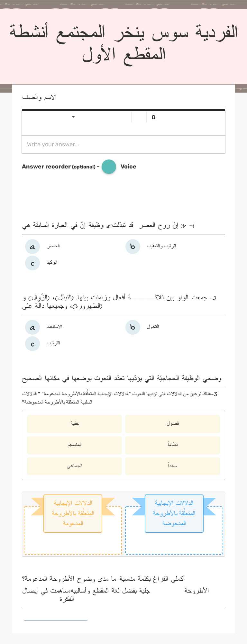Click the 'سائداً' word tile

coord(172,466)
